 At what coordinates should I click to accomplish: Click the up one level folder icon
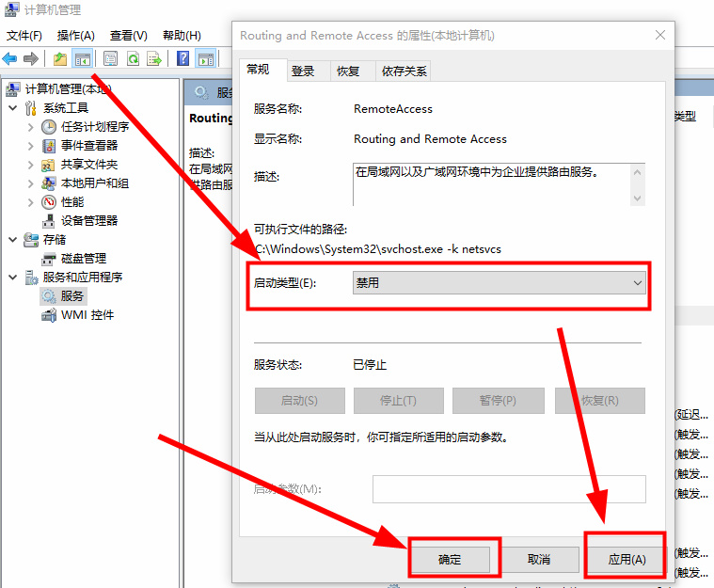(60, 58)
